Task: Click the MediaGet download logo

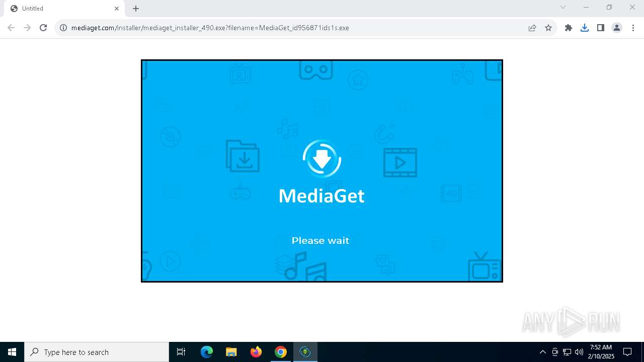Action: (x=322, y=158)
